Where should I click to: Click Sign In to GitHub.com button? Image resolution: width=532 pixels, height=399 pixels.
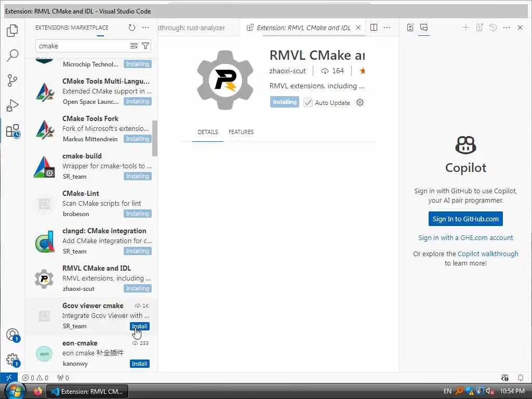point(465,219)
